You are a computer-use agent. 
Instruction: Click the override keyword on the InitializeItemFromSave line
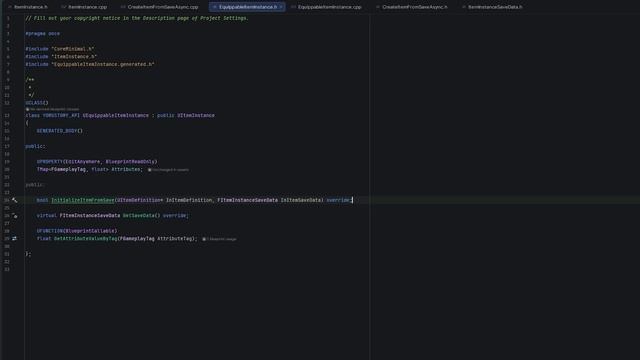pos(338,200)
